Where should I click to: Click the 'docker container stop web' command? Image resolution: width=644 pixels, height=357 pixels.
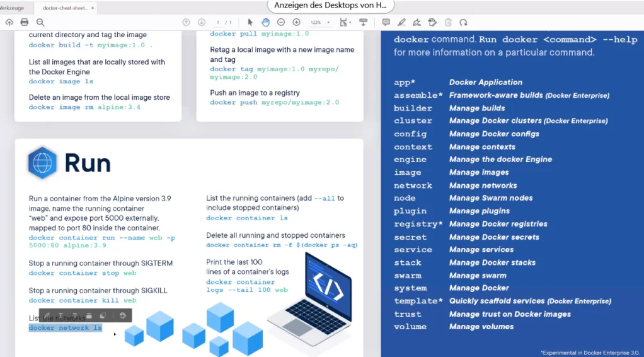pyautogui.click(x=82, y=273)
